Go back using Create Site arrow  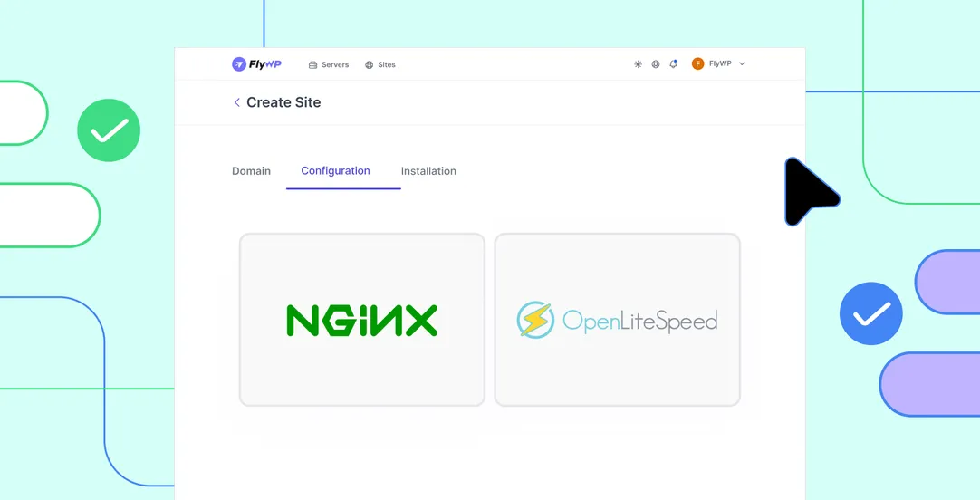237,102
